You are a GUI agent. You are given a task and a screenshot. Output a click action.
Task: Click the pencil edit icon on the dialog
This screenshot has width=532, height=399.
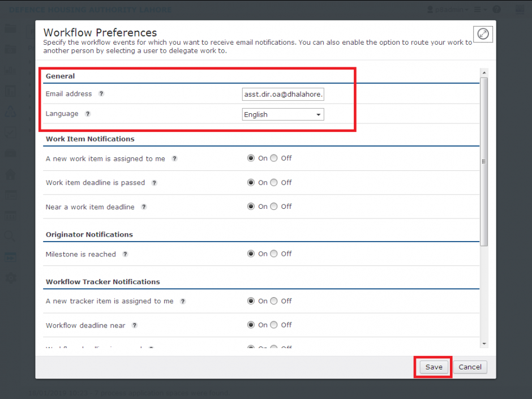pyautogui.click(x=483, y=33)
